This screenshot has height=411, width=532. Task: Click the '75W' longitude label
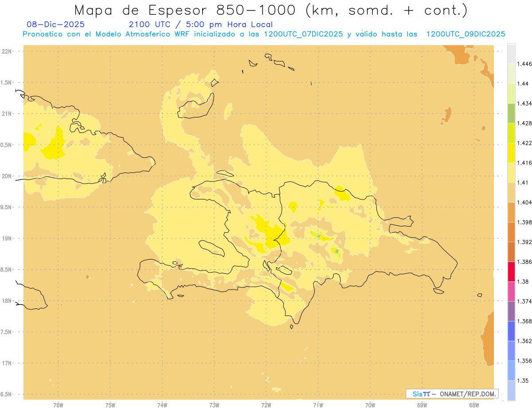coord(110,405)
